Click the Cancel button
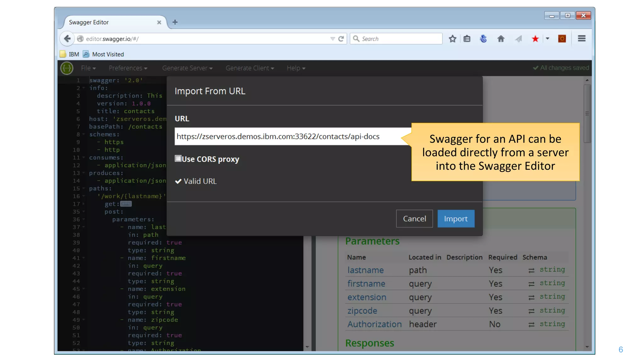The image size is (644, 362). tap(414, 219)
